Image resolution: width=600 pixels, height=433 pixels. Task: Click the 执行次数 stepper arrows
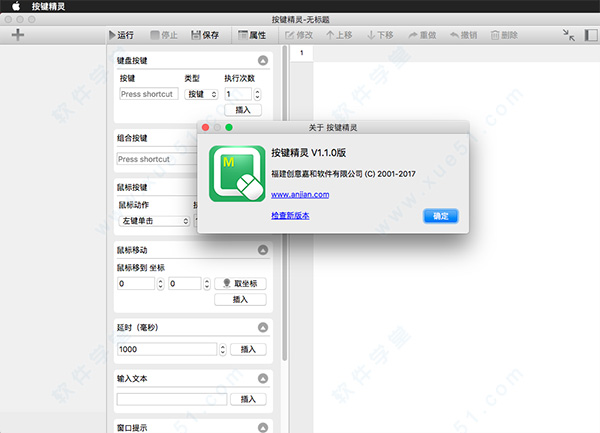tap(257, 94)
